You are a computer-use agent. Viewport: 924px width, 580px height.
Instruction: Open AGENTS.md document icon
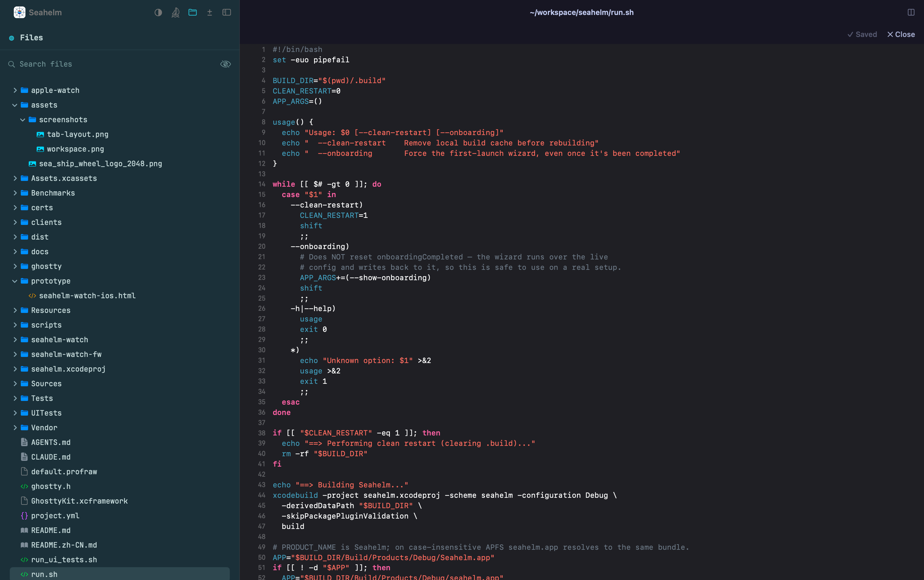tap(24, 442)
